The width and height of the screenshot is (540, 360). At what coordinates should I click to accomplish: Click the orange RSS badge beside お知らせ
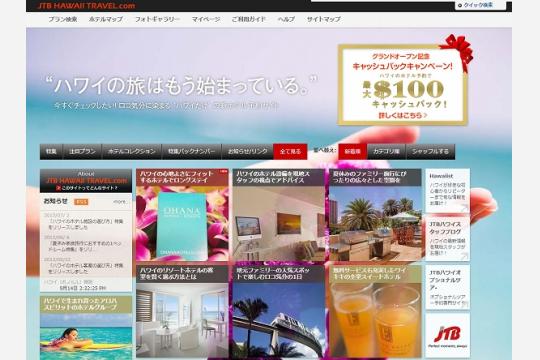click(81, 202)
